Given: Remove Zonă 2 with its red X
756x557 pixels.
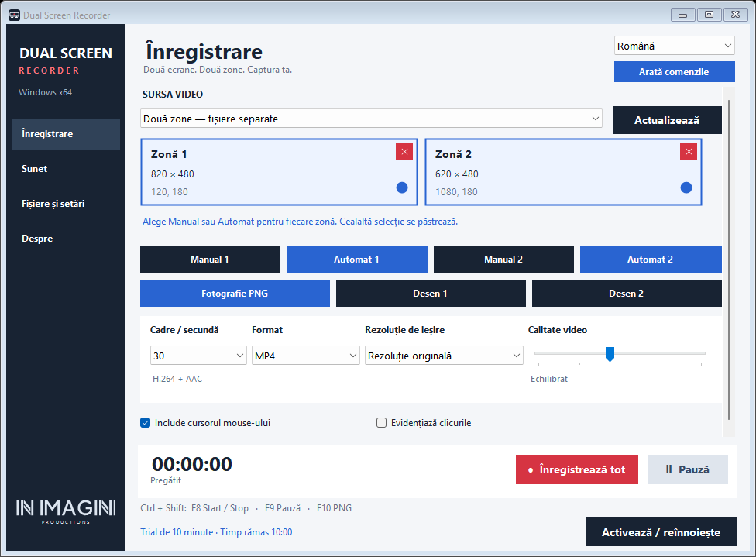Looking at the screenshot, I should pyautogui.click(x=689, y=151).
